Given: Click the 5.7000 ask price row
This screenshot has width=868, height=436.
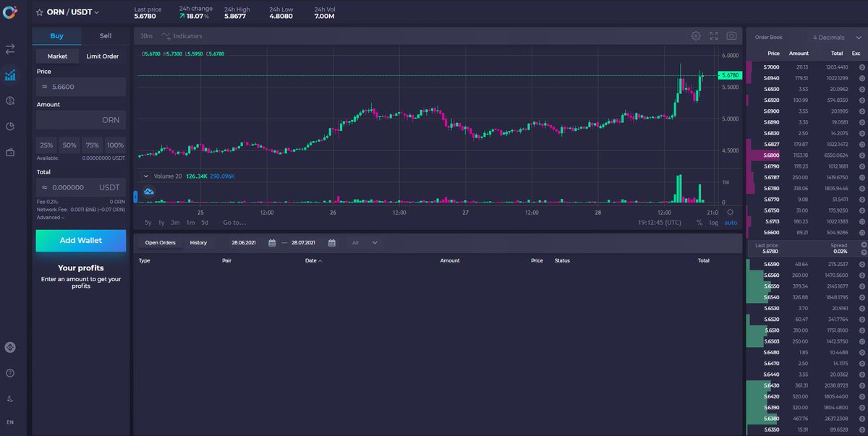Looking at the screenshot, I should (807, 67).
